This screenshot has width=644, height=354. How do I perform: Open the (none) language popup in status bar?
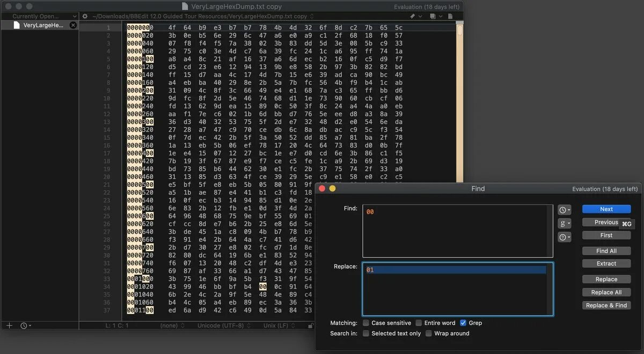pyautogui.click(x=172, y=326)
